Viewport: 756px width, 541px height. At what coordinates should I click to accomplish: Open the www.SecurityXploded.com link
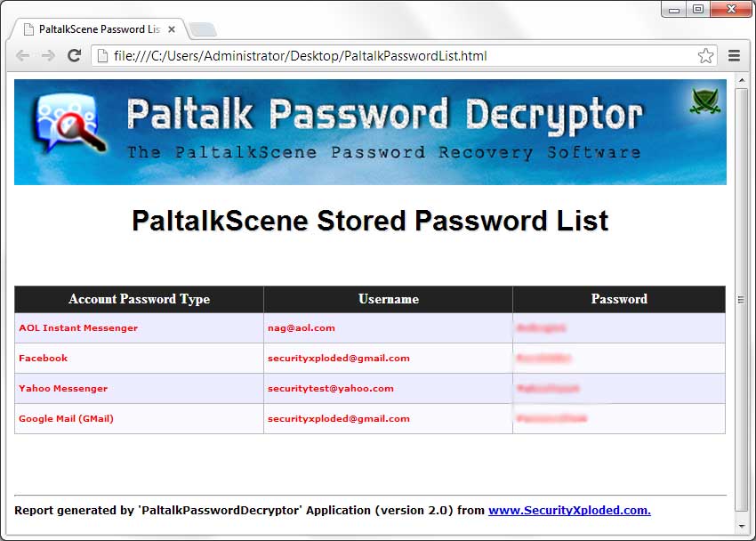click(569, 510)
